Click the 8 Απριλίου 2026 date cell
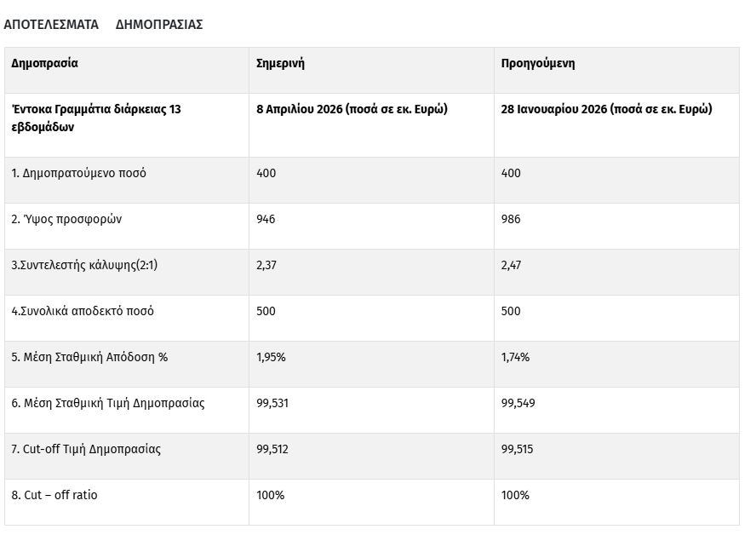This screenshot has width=756, height=558. point(352,110)
